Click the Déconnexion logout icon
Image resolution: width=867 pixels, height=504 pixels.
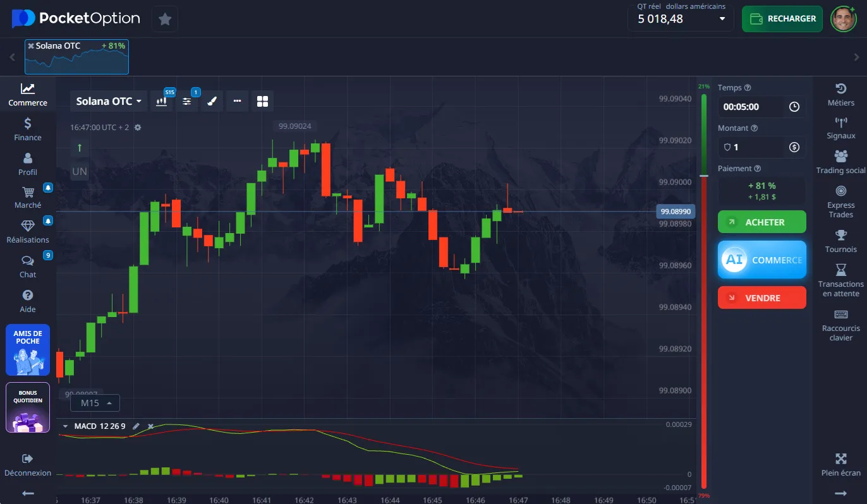(28, 459)
